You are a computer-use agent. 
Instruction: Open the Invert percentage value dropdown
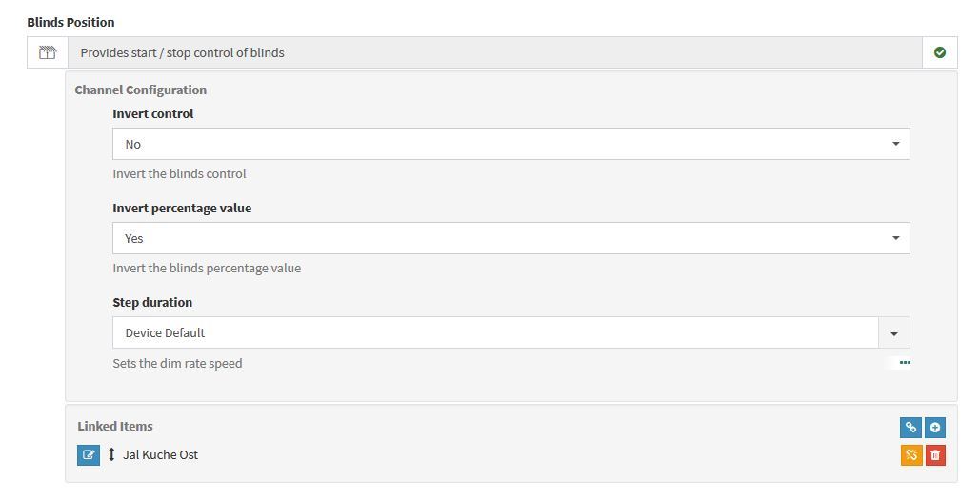pos(510,238)
